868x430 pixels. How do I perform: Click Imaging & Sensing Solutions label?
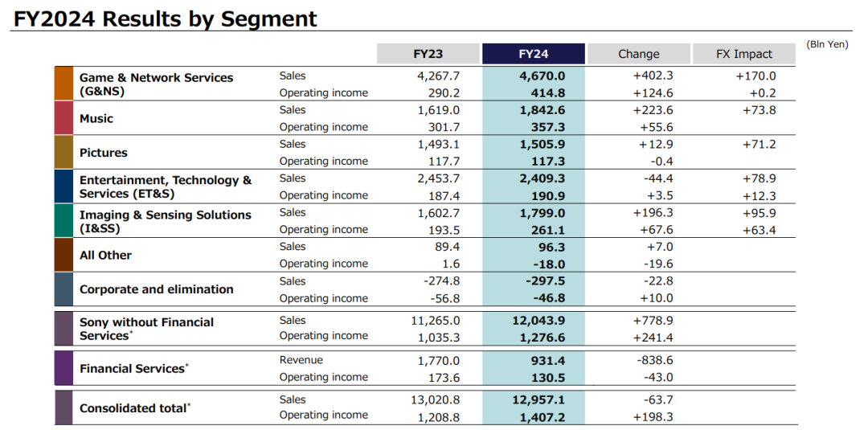click(165, 221)
